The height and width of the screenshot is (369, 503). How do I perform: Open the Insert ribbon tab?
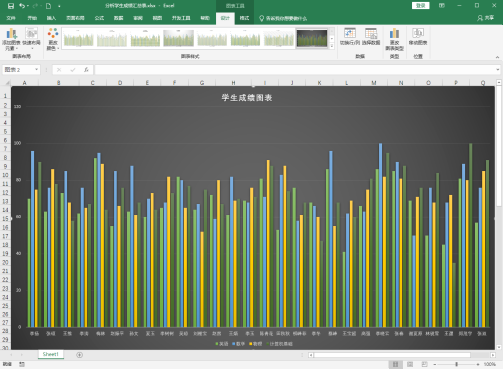click(x=51, y=18)
